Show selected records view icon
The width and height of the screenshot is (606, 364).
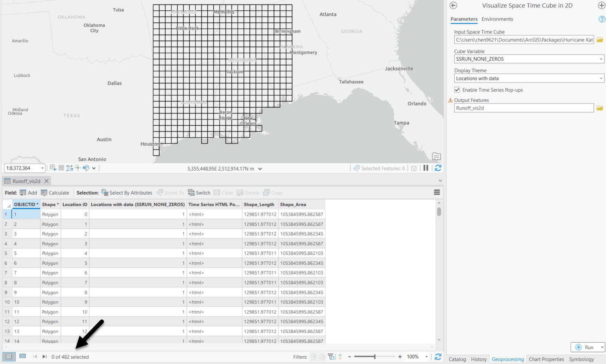23,357
